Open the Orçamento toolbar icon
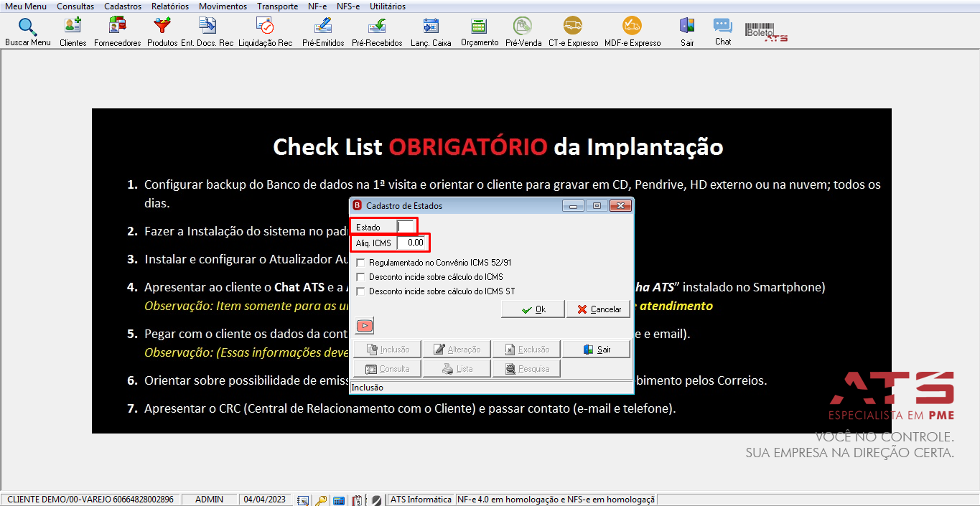Screen dimensions: 980x506 pyautogui.click(x=479, y=32)
